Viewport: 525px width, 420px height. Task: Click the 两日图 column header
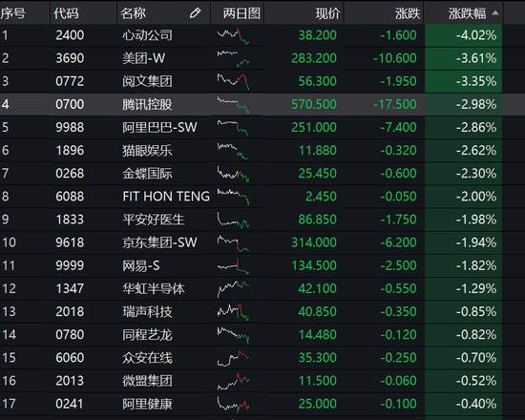click(x=241, y=13)
